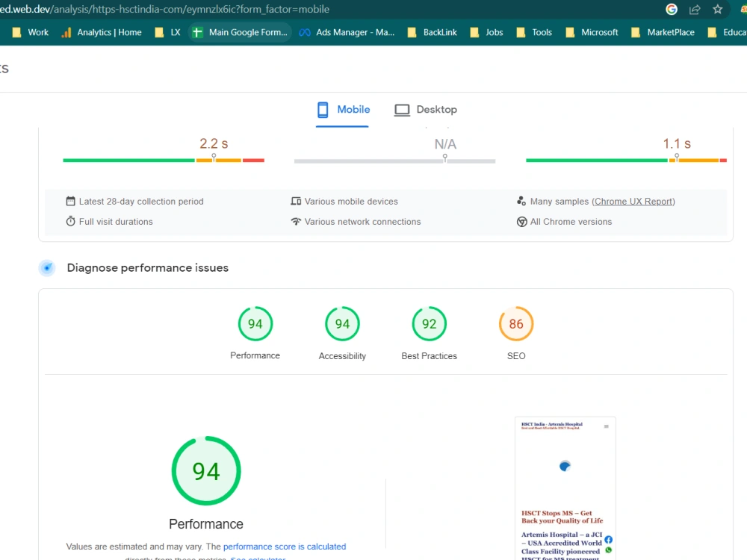Click the Accessibility label under the gauge
747x560 pixels.
pos(342,355)
